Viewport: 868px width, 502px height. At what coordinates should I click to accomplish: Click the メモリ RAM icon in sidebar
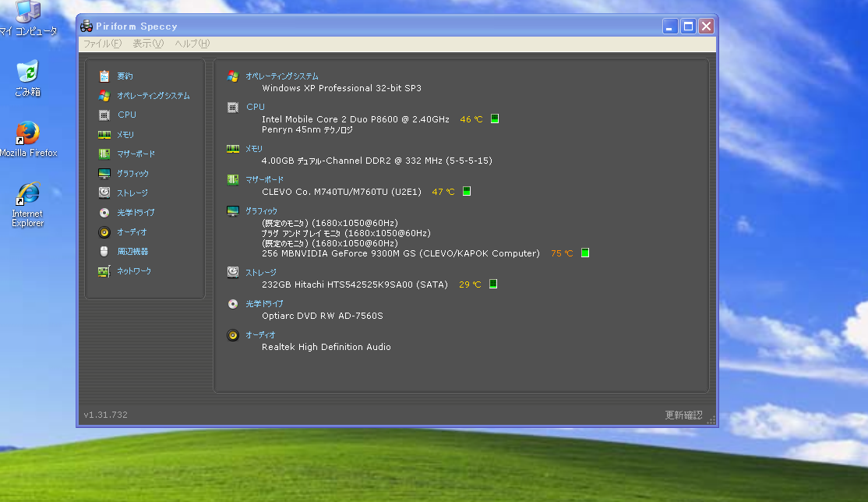click(x=104, y=135)
